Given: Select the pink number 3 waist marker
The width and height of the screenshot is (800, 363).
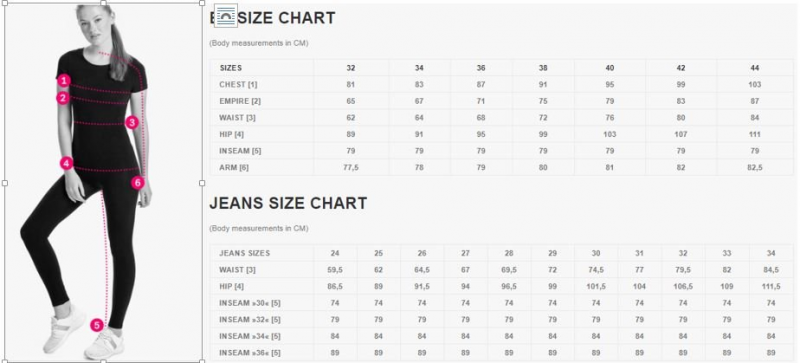Looking at the screenshot, I should [x=132, y=122].
